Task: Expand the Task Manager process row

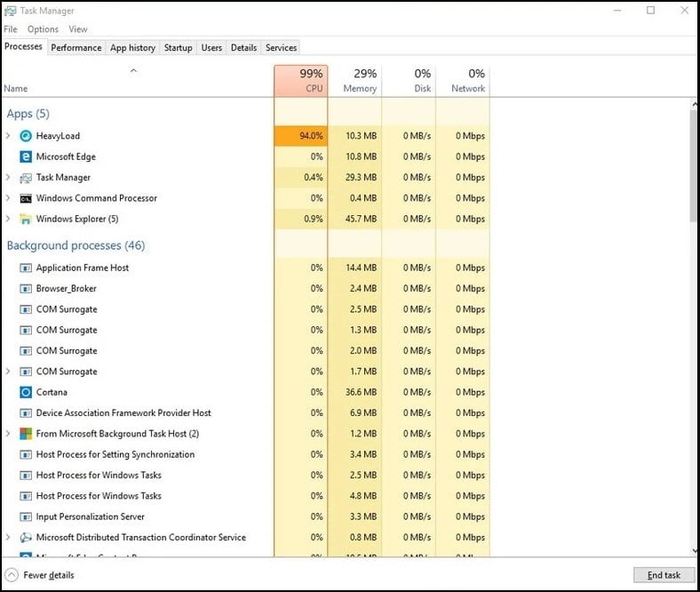Action: (x=8, y=178)
